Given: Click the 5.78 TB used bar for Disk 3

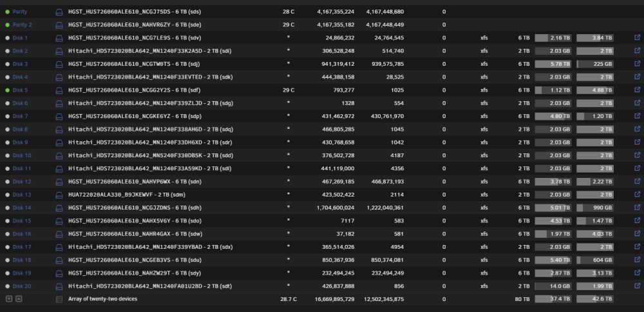Looking at the screenshot, I should (x=553, y=64).
